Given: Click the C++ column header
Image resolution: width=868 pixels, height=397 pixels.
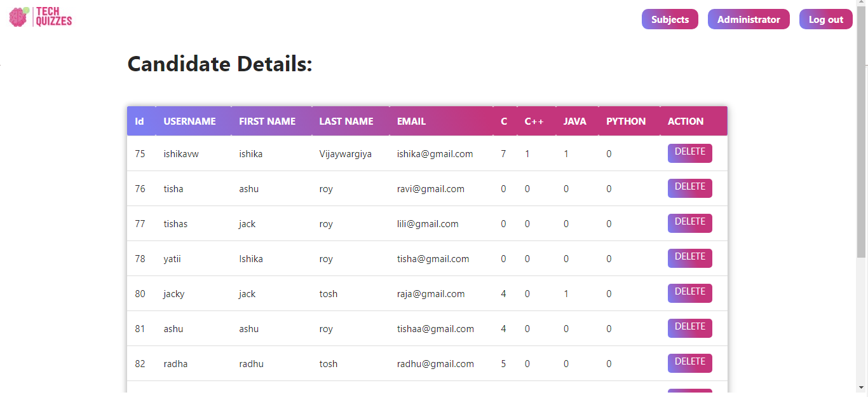Looking at the screenshot, I should 534,121.
